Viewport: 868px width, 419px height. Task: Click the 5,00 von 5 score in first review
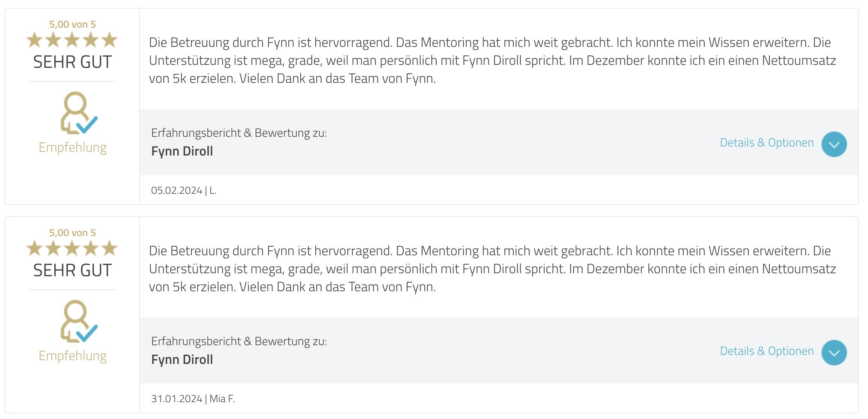[x=72, y=24]
